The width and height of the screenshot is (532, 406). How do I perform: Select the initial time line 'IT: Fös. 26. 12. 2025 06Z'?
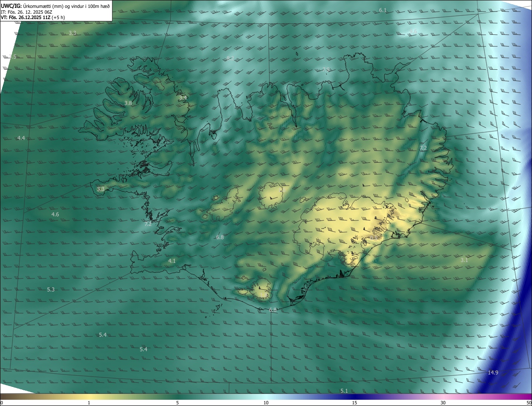[x=26, y=12]
